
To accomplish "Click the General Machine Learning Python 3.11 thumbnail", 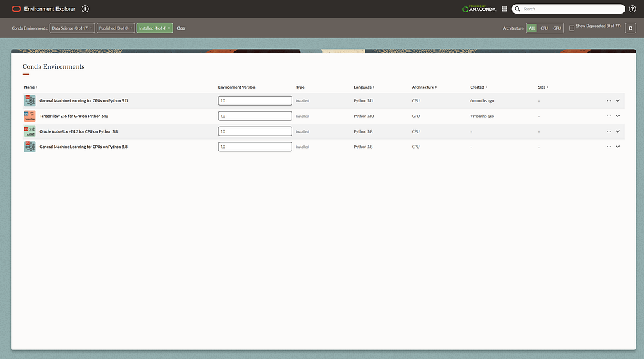I will pyautogui.click(x=30, y=100).
